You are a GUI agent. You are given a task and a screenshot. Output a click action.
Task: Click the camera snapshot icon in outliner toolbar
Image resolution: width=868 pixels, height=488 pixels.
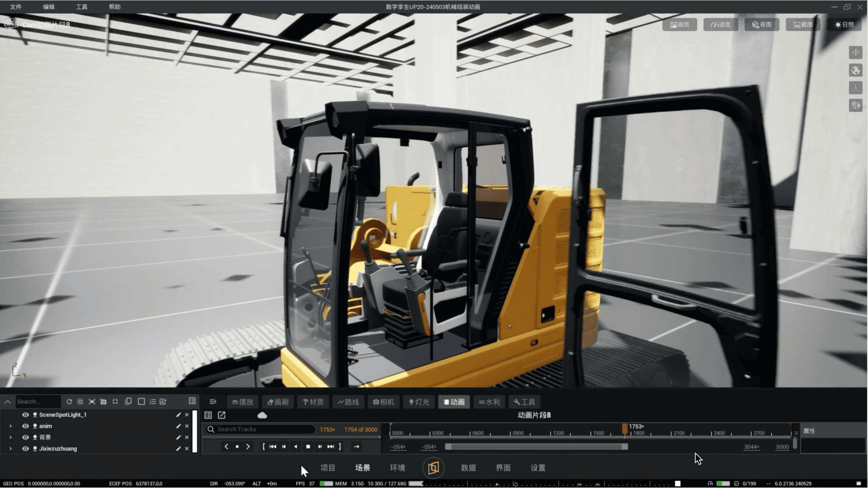(x=104, y=402)
